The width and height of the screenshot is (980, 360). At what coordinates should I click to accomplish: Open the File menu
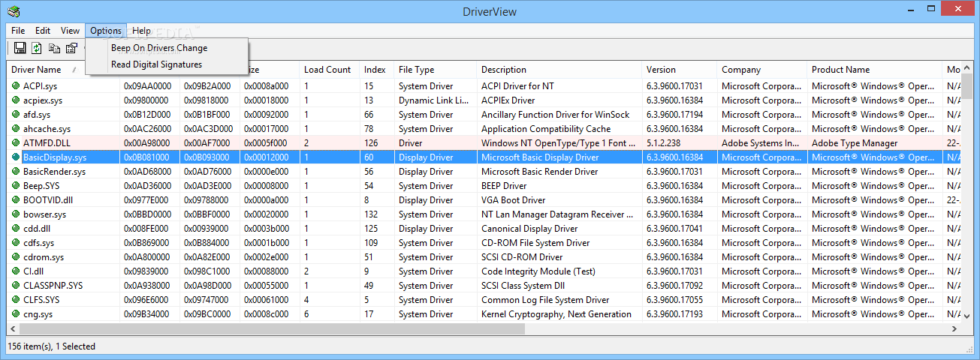18,31
